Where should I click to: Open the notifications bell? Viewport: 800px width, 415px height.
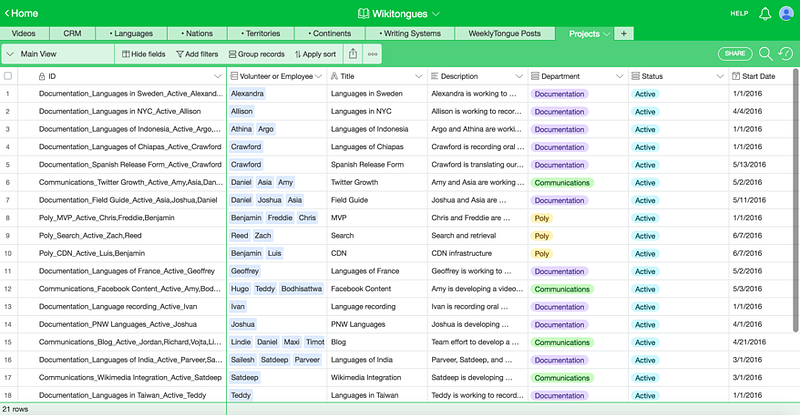point(765,14)
